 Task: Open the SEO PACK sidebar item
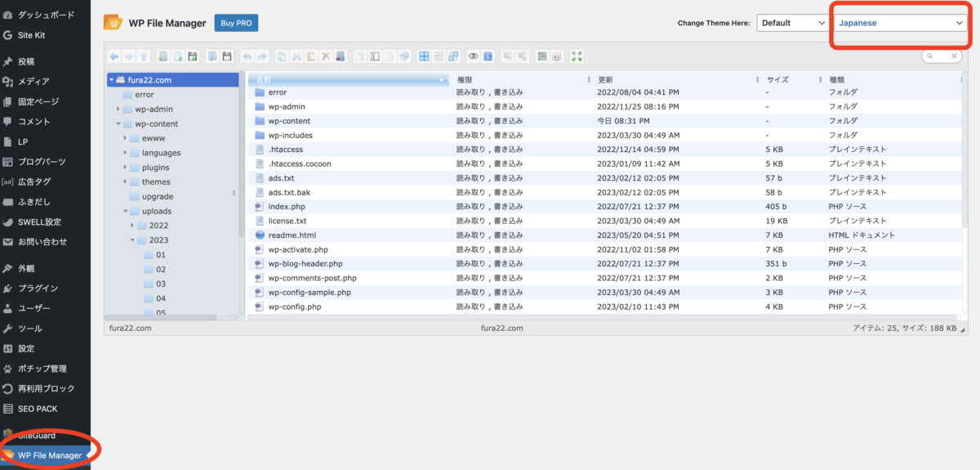click(x=45, y=409)
